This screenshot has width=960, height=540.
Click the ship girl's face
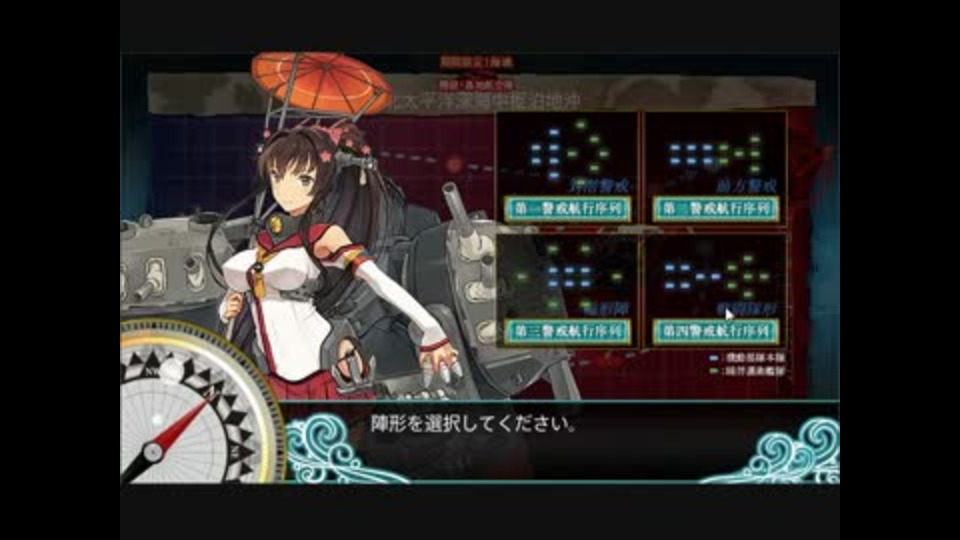pyautogui.click(x=294, y=181)
